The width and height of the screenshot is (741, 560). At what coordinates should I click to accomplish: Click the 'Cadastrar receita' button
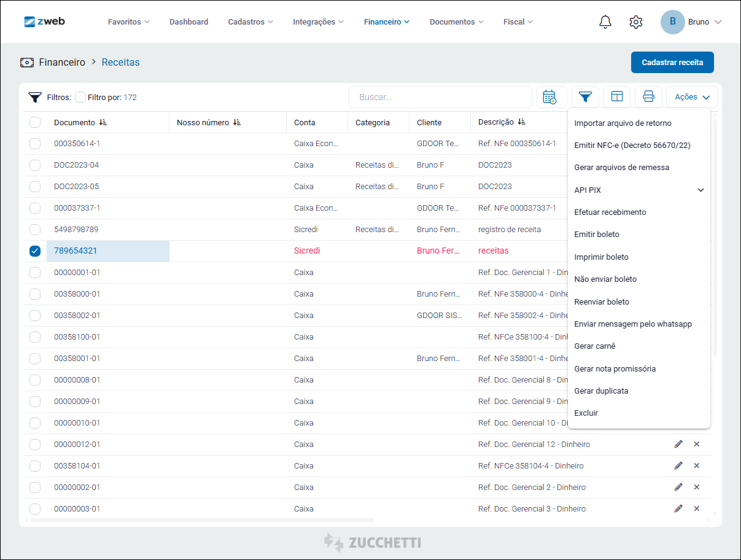click(x=672, y=63)
